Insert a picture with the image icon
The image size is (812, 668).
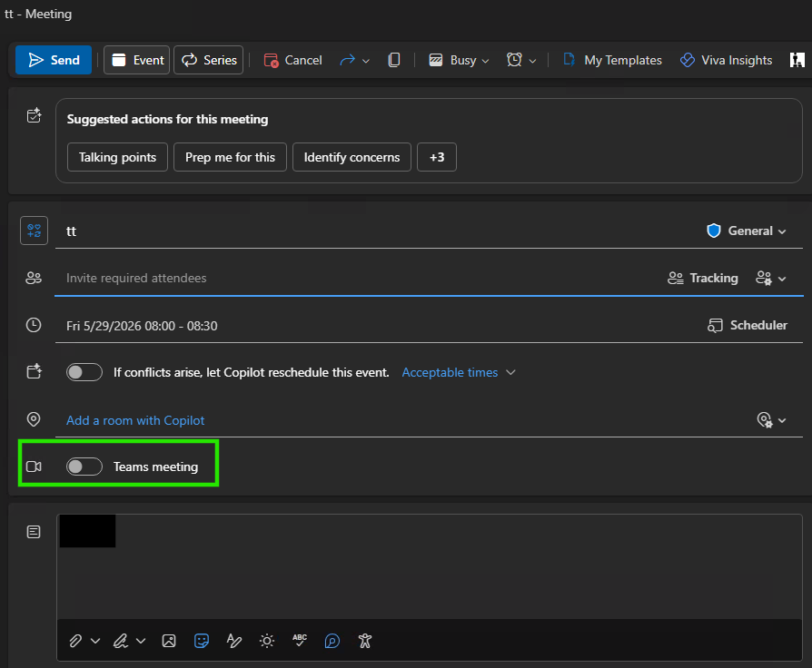169,641
